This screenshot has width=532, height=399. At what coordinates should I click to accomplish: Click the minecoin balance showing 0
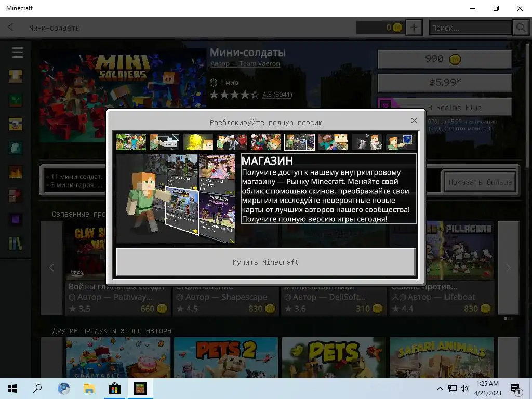click(x=380, y=28)
